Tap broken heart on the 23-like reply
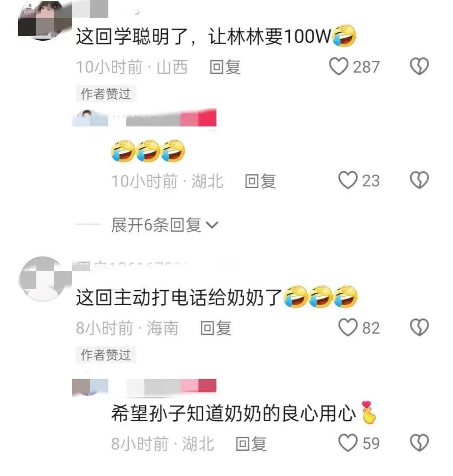The height and width of the screenshot is (476, 453). (419, 180)
